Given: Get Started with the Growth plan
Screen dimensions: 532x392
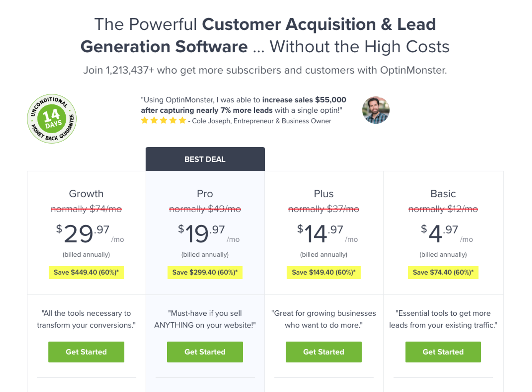Looking at the screenshot, I should [86, 352].
